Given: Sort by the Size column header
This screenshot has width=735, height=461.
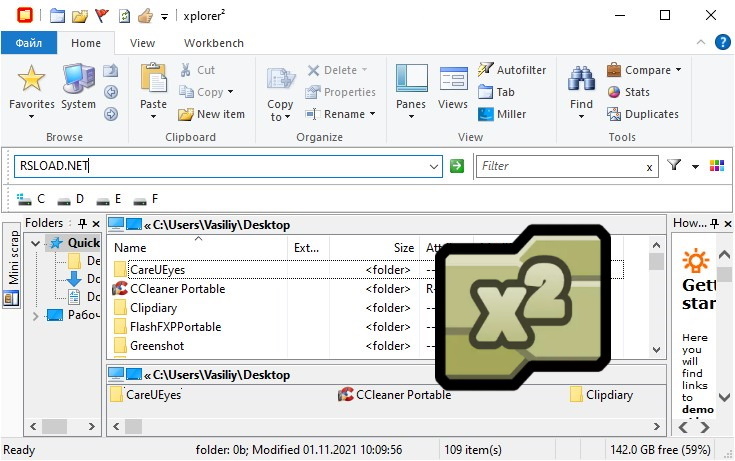Looking at the screenshot, I should click(375, 248).
